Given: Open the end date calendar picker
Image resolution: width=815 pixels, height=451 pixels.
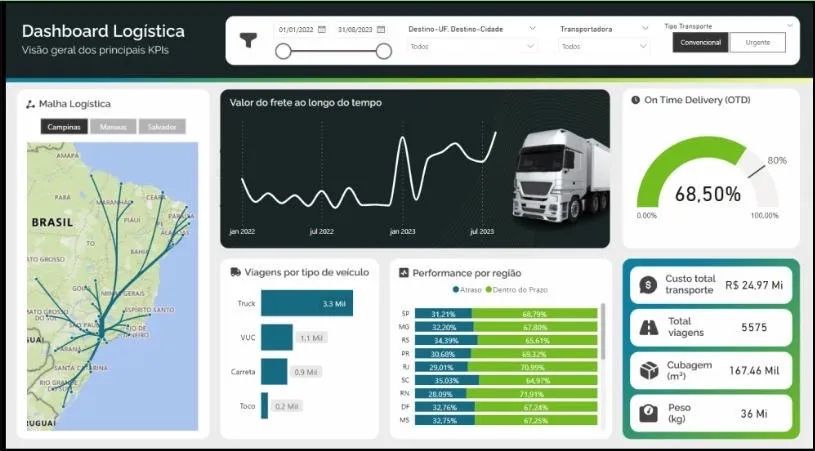Looking at the screenshot, I should click(382, 30).
